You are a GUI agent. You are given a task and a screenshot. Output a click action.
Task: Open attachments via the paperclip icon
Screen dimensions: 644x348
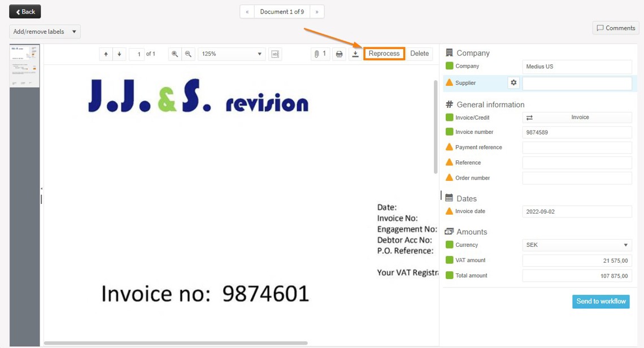(x=320, y=54)
